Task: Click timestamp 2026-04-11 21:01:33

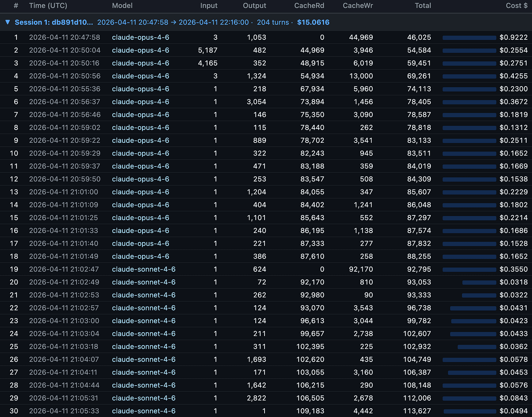Action: 64,230
